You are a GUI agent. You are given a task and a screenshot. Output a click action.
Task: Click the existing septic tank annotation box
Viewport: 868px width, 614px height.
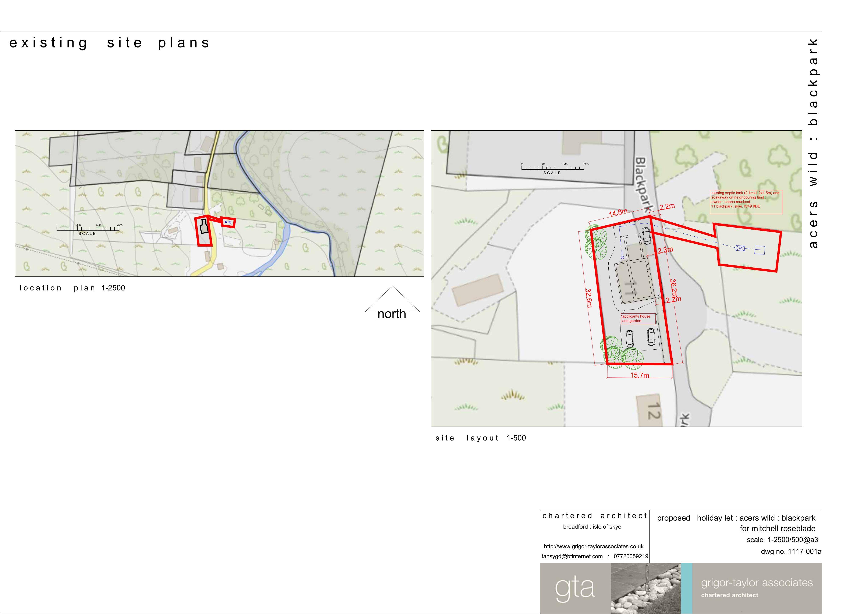click(746, 202)
